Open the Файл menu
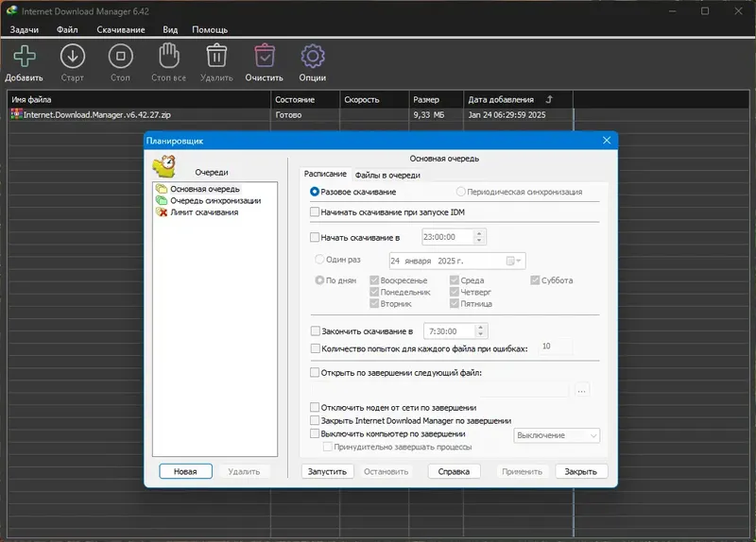The height and width of the screenshot is (542, 756). [x=67, y=29]
